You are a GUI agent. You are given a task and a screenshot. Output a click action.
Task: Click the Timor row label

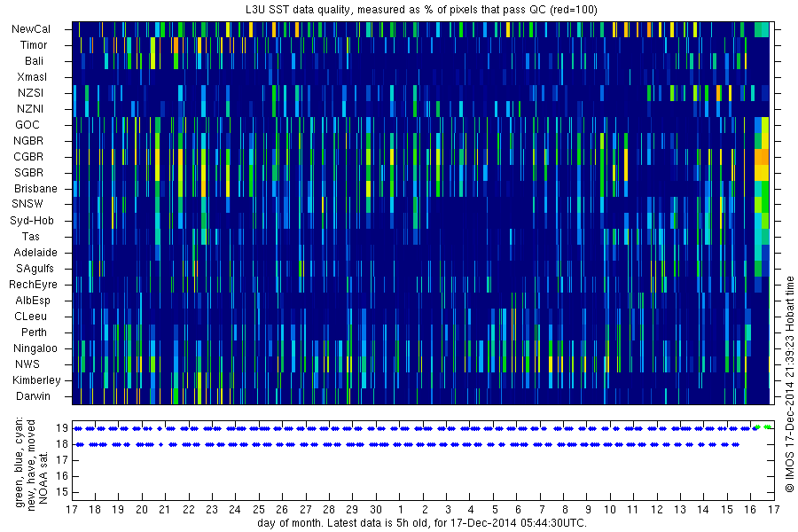[x=34, y=45]
